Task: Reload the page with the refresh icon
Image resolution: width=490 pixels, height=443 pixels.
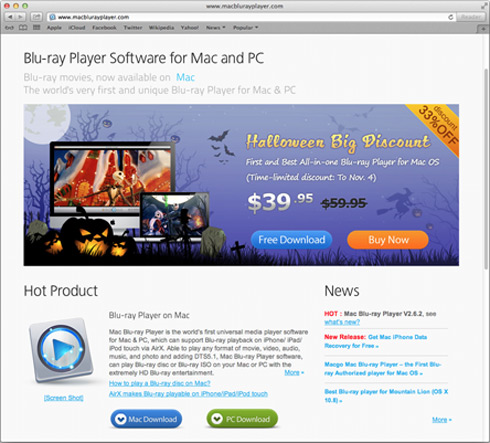Action: tap(451, 17)
